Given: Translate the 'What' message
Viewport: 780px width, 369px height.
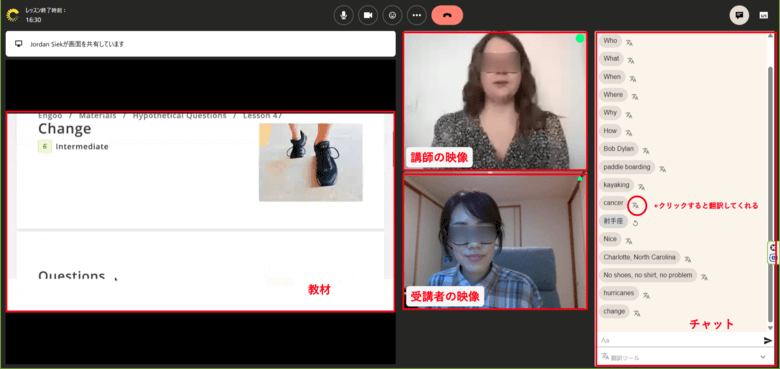Looking at the screenshot, I should coord(631,61).
